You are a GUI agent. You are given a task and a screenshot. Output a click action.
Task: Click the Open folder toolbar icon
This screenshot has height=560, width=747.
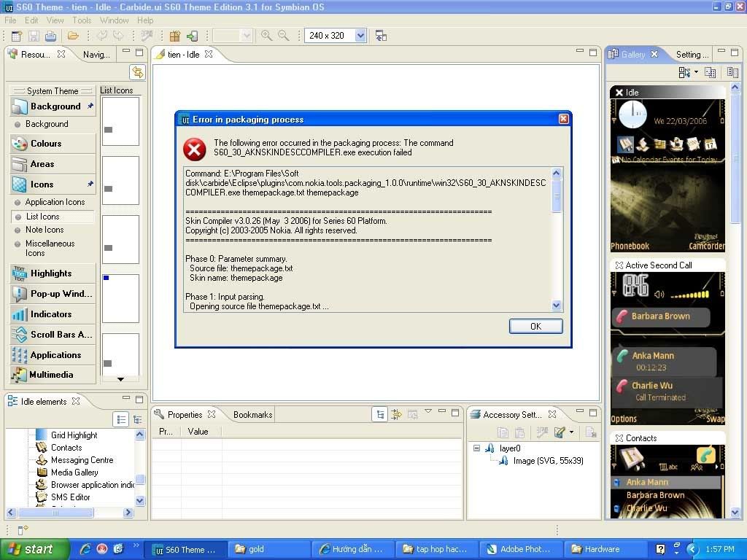(73, 36)
